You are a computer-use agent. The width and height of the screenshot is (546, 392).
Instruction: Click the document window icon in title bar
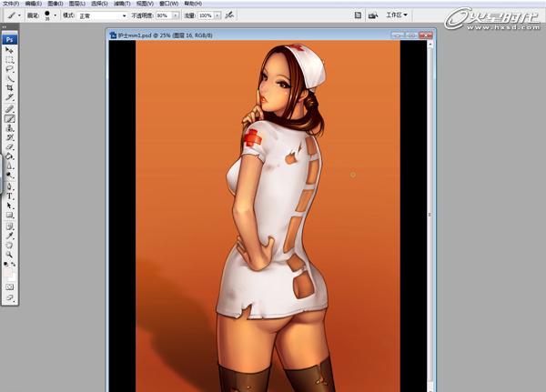113,35
